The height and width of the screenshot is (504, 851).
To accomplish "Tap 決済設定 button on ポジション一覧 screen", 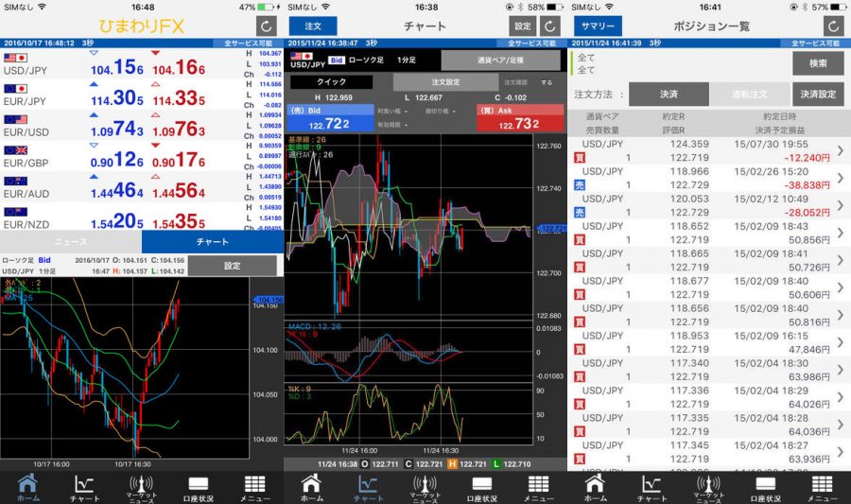I will coord(818,94).
